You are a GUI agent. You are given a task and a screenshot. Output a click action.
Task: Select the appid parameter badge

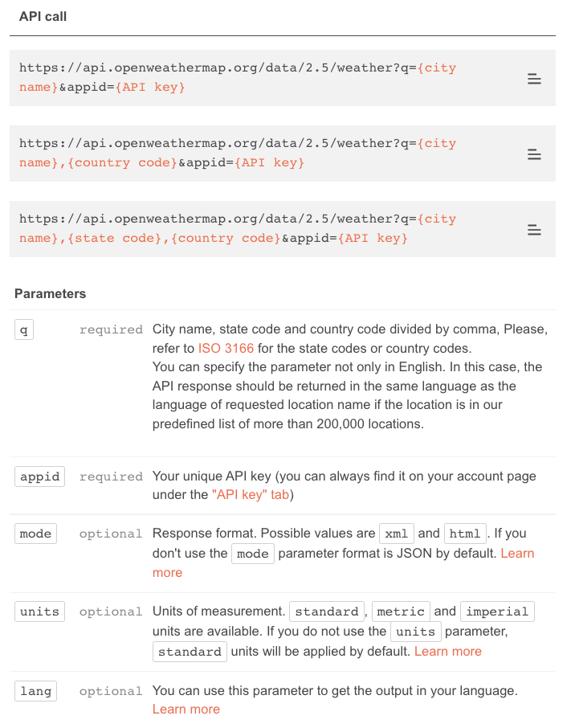(x=39, y=476)
